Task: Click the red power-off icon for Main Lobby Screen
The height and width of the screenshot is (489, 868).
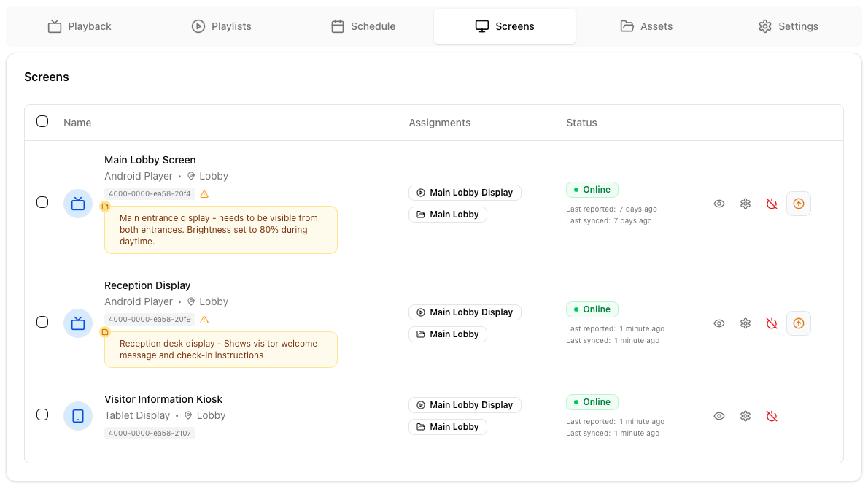Action: pyautogui.click(x=772, y=204)
